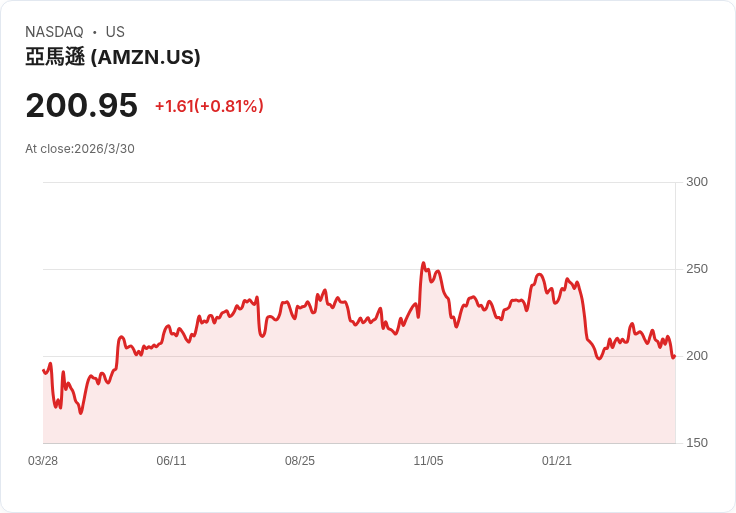Viewport: 736px width, 513px height.
Task: Click the 01/21 date on x-axis
Action: [557, 461]
